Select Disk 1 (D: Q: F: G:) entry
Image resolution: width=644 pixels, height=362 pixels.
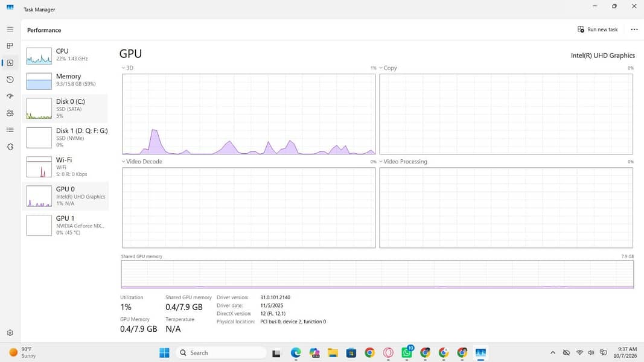[x=65, y=138]
